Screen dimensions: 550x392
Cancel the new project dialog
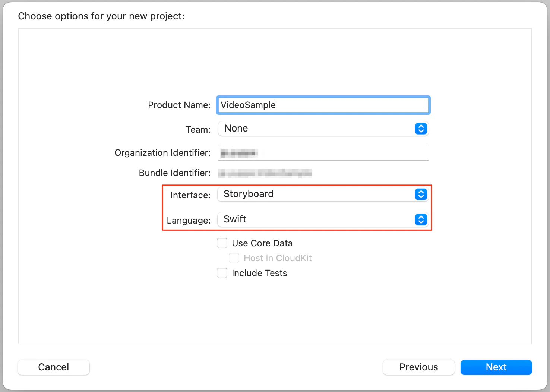coord(54,367)
